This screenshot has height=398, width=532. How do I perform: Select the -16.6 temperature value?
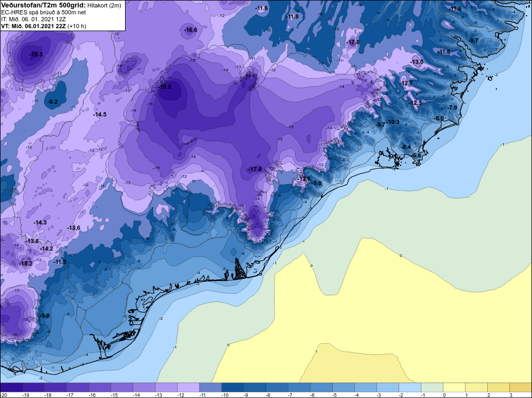pyautogui.click(x=190, y=30)
